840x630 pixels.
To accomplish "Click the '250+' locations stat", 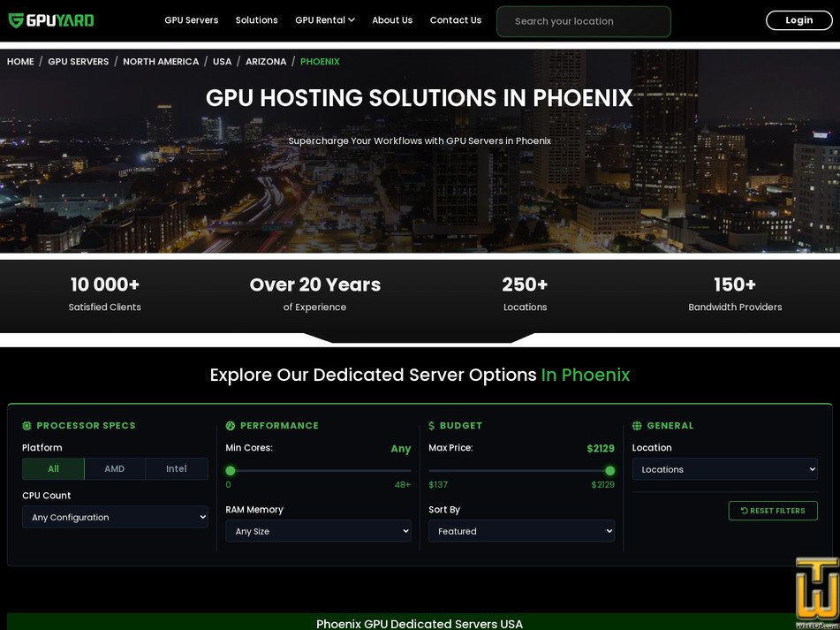I will [x=525, y=285].
